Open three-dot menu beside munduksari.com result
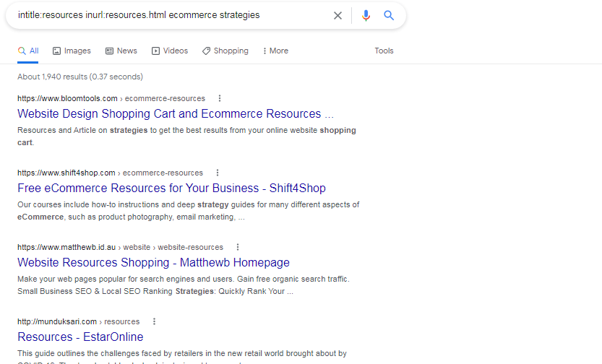The height and width of the screenshot is (364, 602). click(x=154, y=321)
